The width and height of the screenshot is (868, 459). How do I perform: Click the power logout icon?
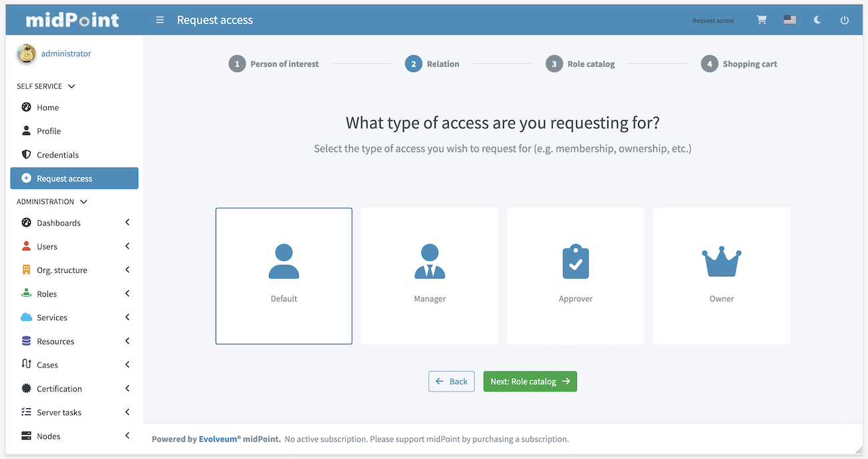[845, 20]
